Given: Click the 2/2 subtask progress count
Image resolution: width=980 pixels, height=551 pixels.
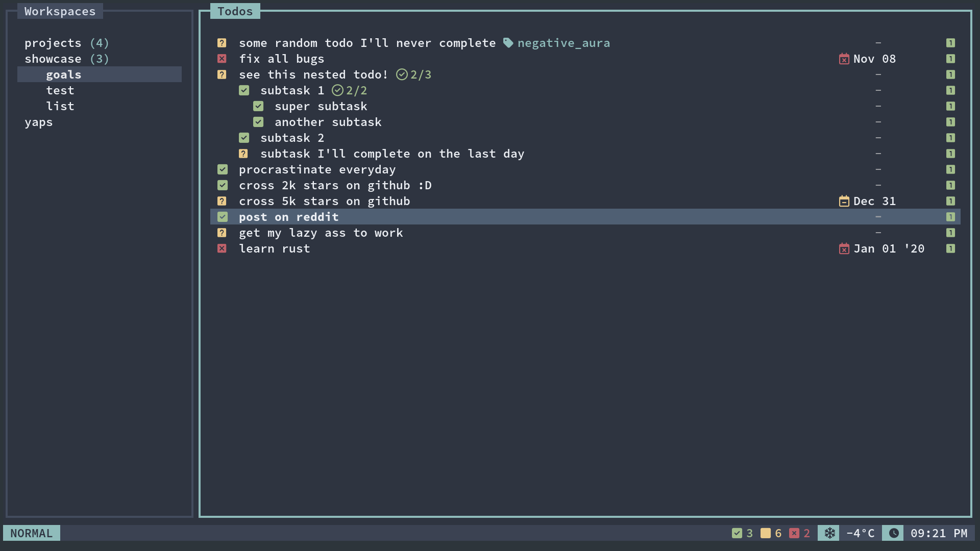Looking at the screenshot, I should point(357,90).
